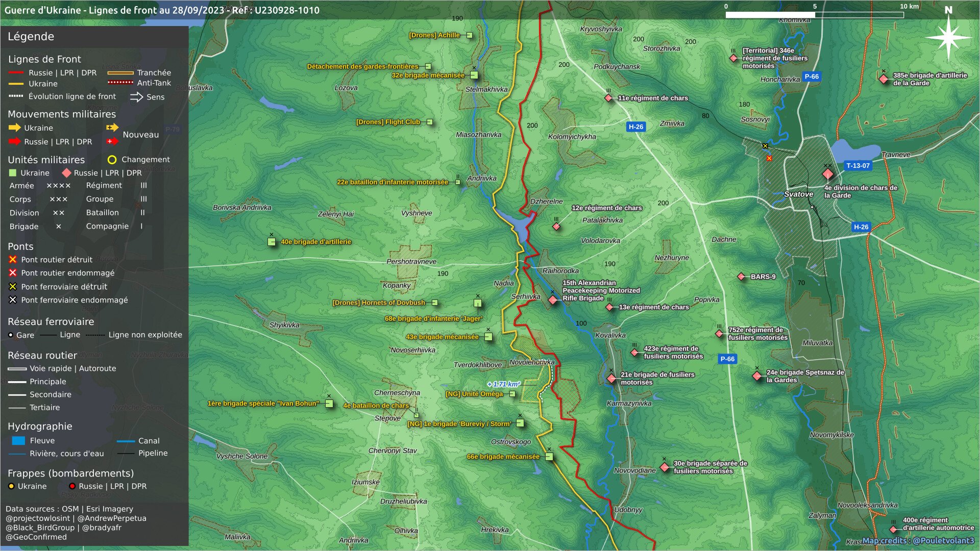Image resolution: width=980 pixels, height=551 pixels.
Task: Click the legend's Pont ferroviaire endommagé icon
Action: pos(13,300)
